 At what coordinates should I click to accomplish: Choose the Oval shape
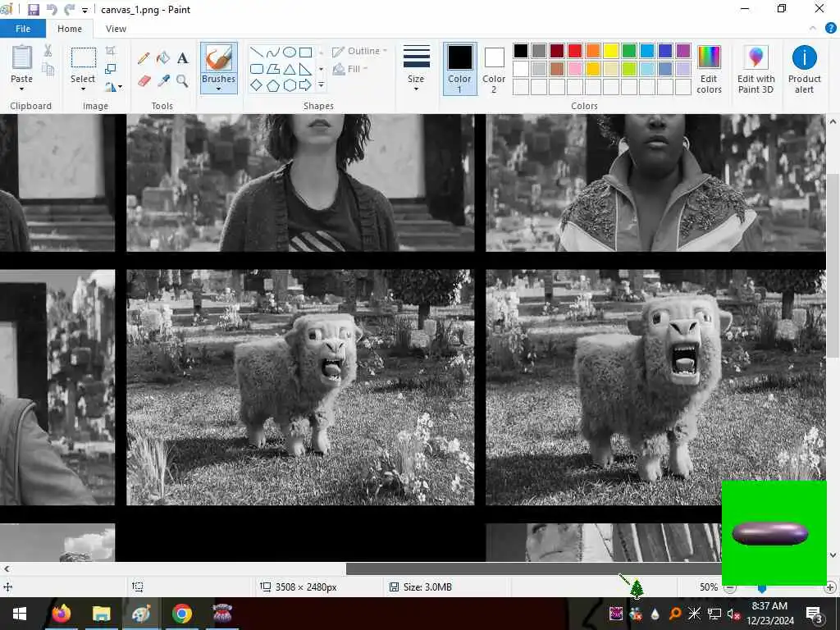290,52
